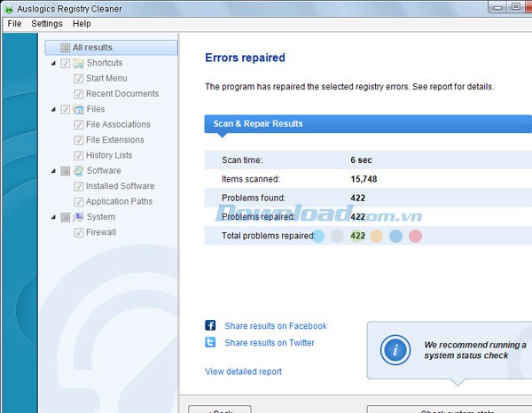Select the File Associations label
Image resolution: width=532 pixels, height=413 pixels.
(118, 124)
